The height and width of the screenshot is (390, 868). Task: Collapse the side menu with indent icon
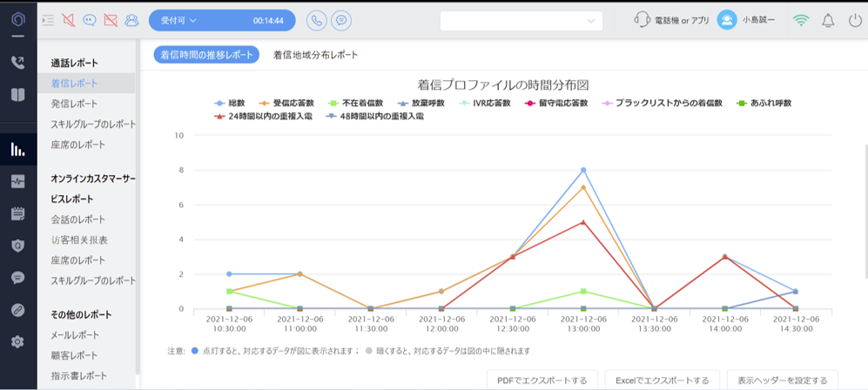tap(47, 20)
